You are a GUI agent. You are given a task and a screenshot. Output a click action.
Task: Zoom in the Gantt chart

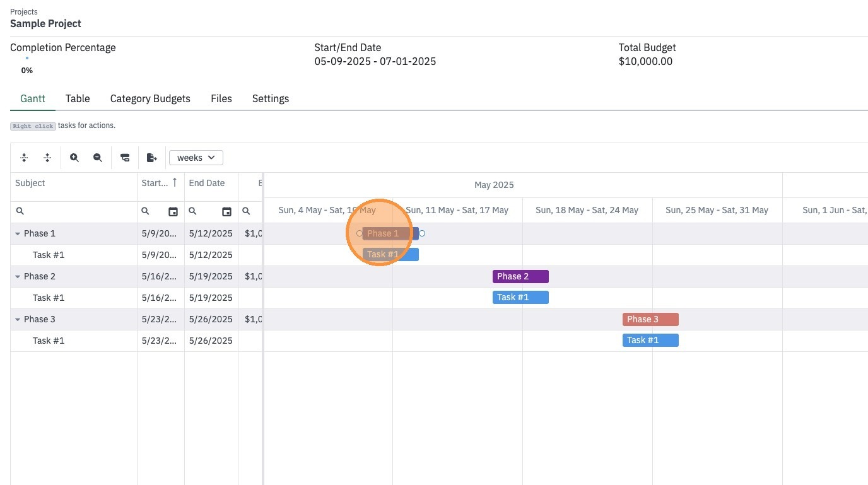tap(74, 158)
